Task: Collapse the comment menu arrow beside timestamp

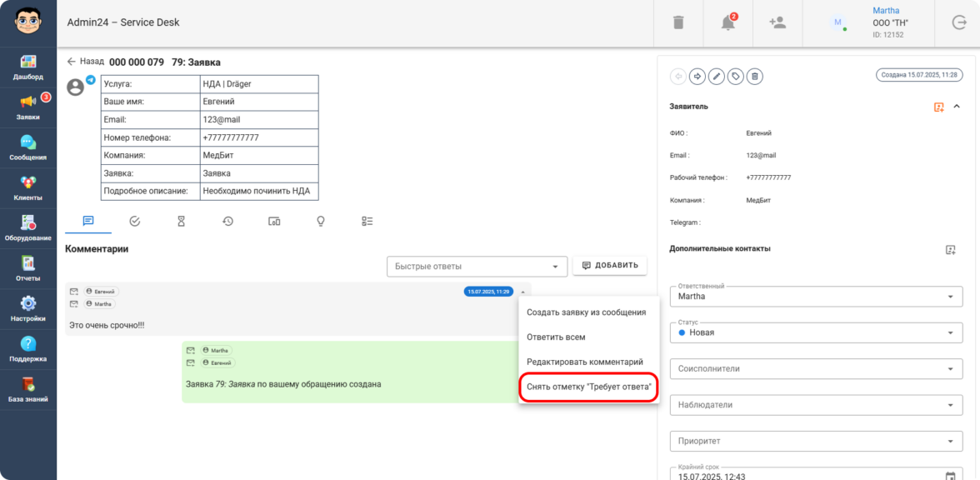Action: 522,292
